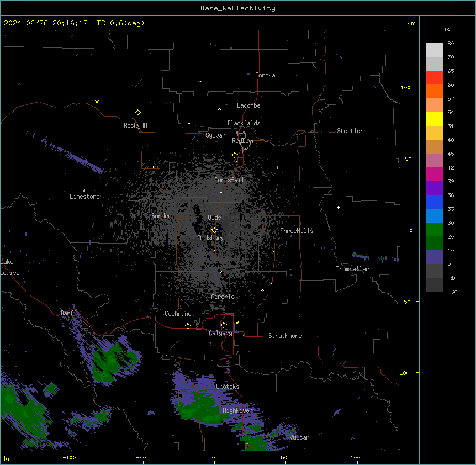476x465 pixels.
Task: Click the Calgary label
Action: point(220,333)
